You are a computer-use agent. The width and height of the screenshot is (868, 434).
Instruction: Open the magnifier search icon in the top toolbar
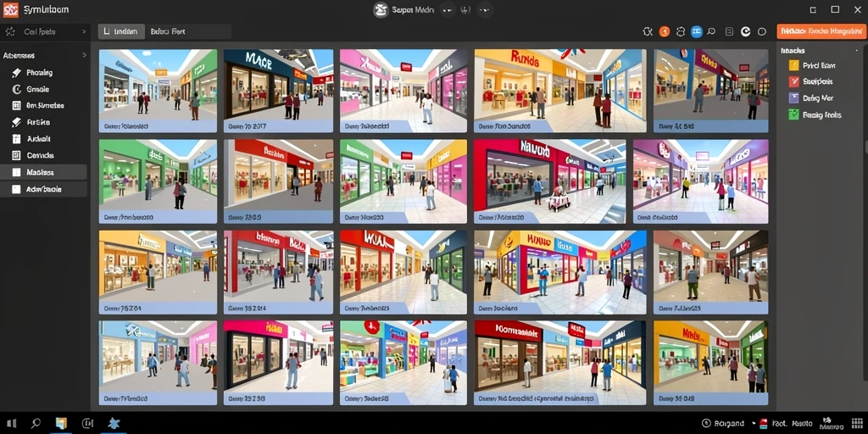(x=712, y=32)
